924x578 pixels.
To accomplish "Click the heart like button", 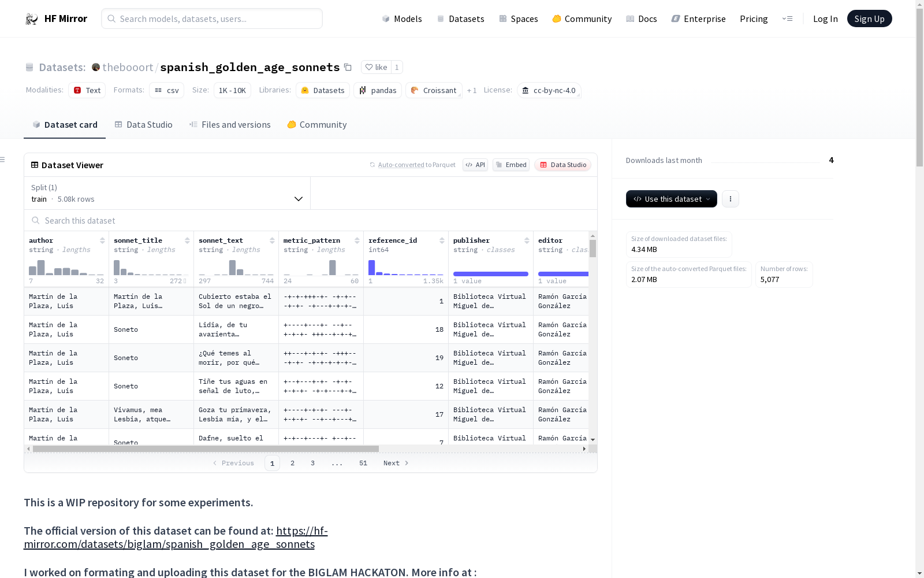I will point(376,67).
